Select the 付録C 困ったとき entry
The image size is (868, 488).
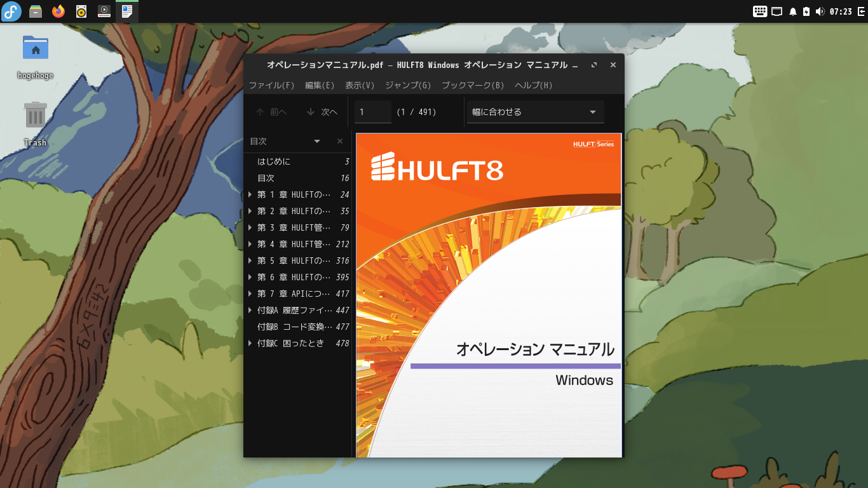[298, 343]
